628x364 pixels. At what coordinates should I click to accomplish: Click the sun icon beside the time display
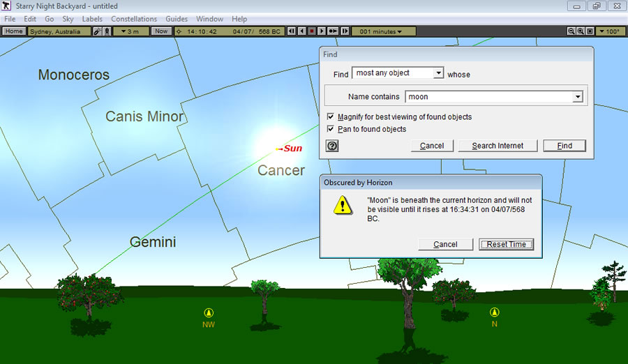[179, 31]
